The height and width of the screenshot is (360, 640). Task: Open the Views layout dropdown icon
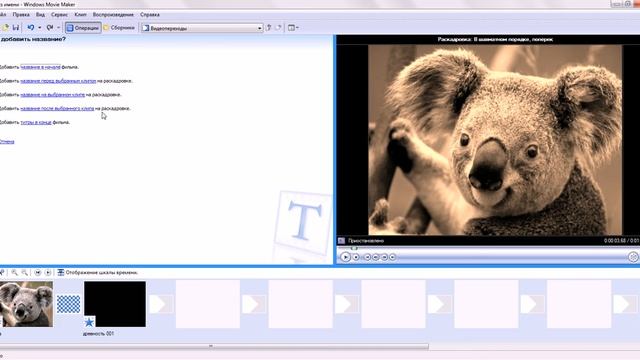pos(293,28)
